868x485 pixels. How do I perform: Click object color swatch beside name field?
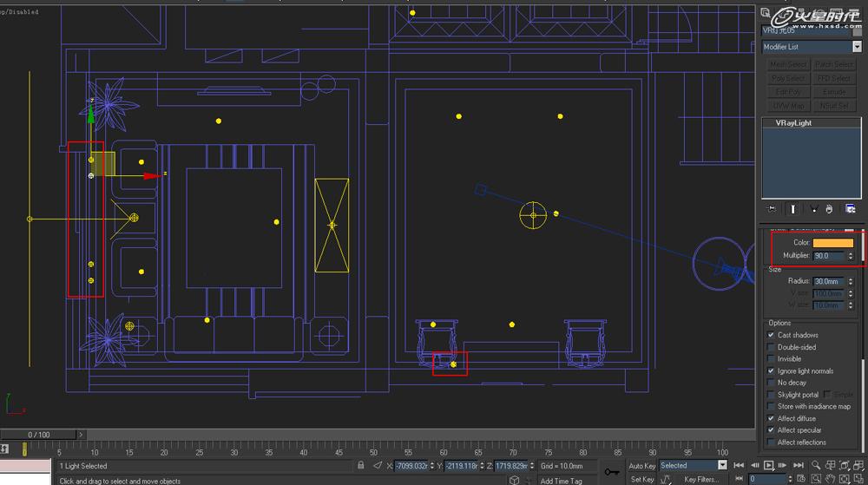[858, 32]
